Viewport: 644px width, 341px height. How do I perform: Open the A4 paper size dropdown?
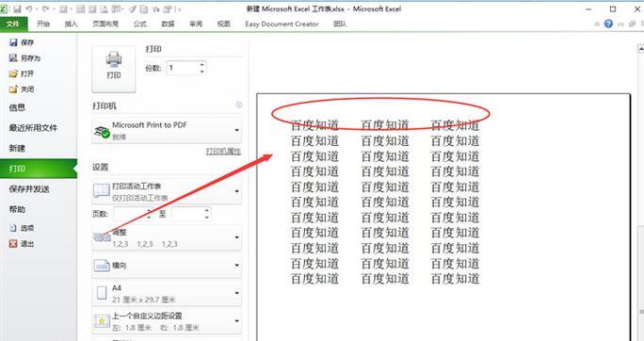[167, 293]
